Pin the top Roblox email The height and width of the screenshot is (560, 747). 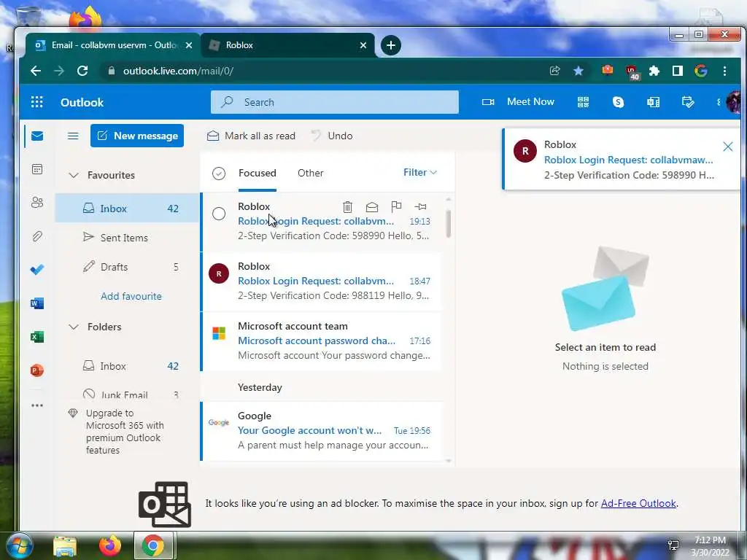pyautogui.click(x=421, y=206)
